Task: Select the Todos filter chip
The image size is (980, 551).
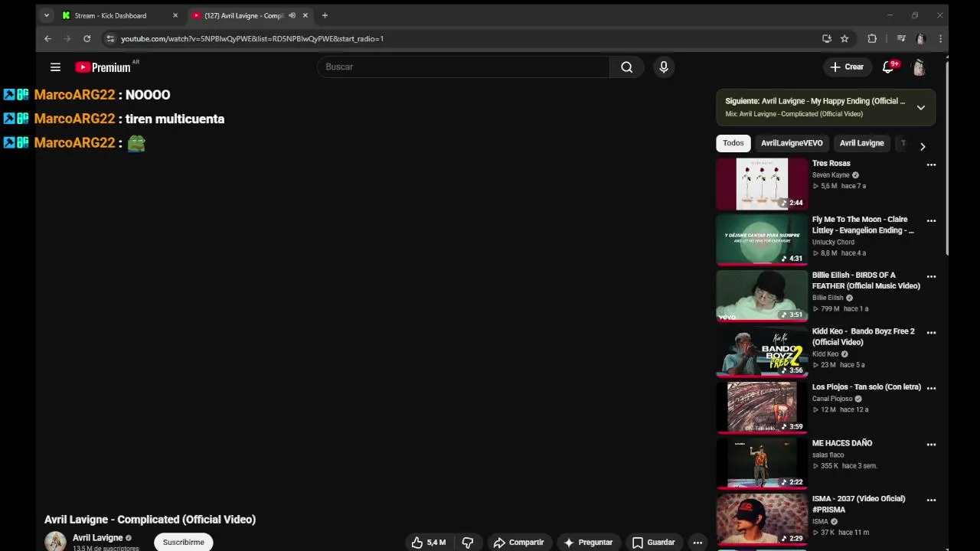Action: click(x=733, y=143)
